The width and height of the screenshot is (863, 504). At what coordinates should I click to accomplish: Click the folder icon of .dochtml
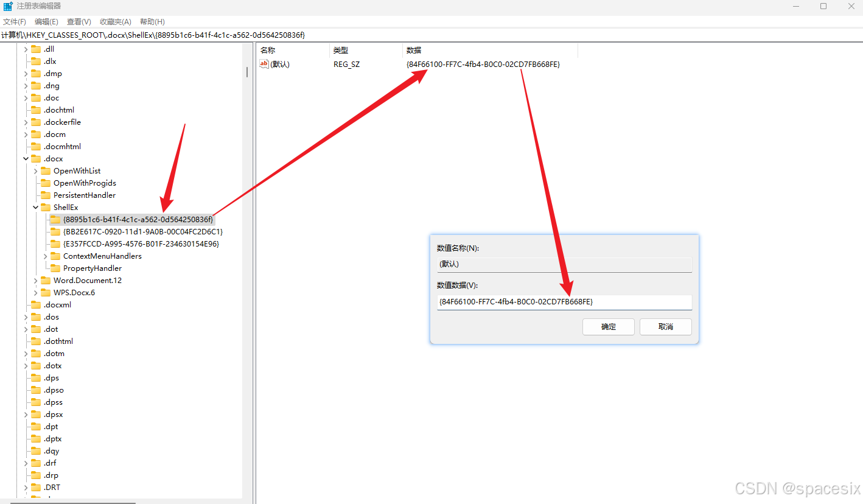click(36, 110)
